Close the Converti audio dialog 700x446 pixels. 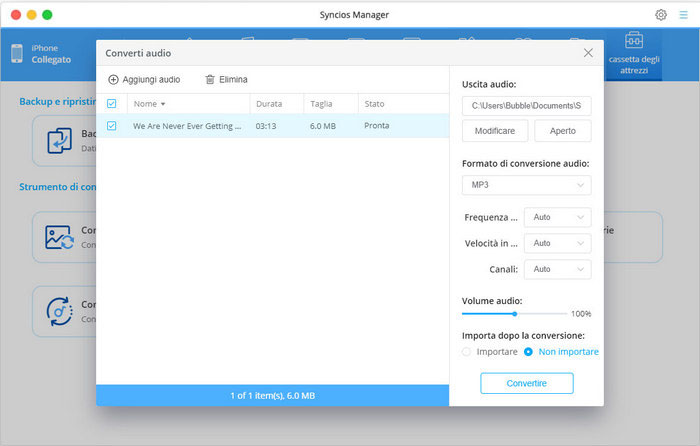[588, 53]
